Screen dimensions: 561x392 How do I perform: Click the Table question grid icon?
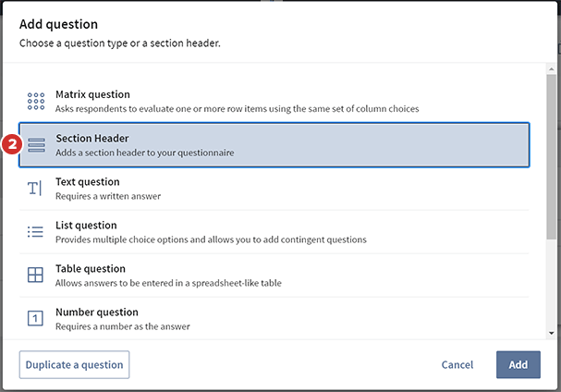click(35, 276)
